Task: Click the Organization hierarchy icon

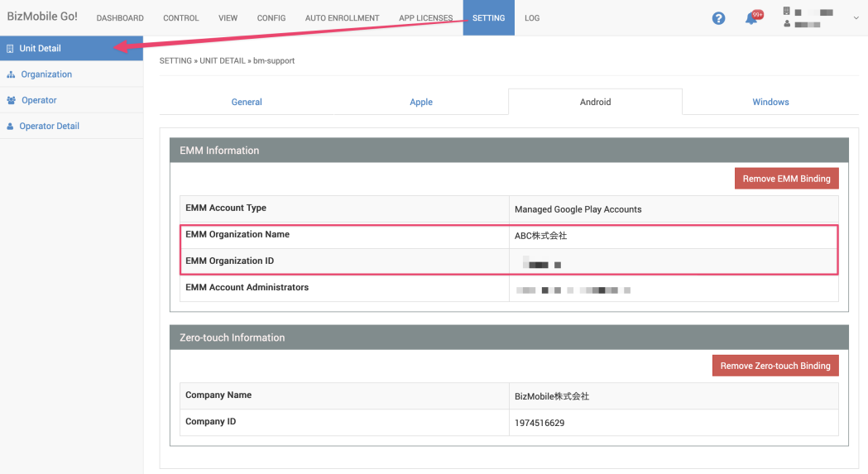Action: coord(11,74)
